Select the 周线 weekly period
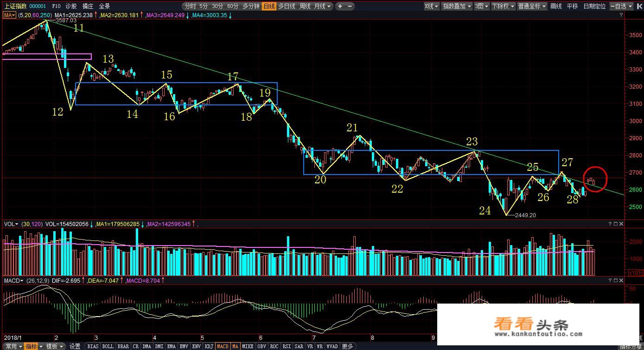 point(305,6)
